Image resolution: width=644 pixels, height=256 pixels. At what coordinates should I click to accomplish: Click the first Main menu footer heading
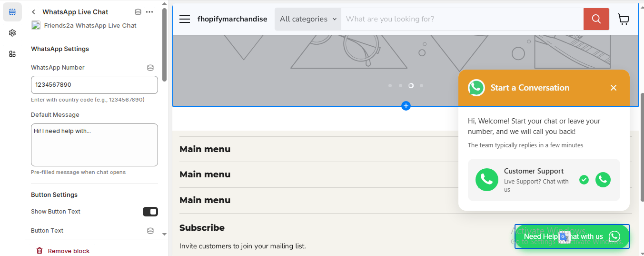click(x=205, y=149)
